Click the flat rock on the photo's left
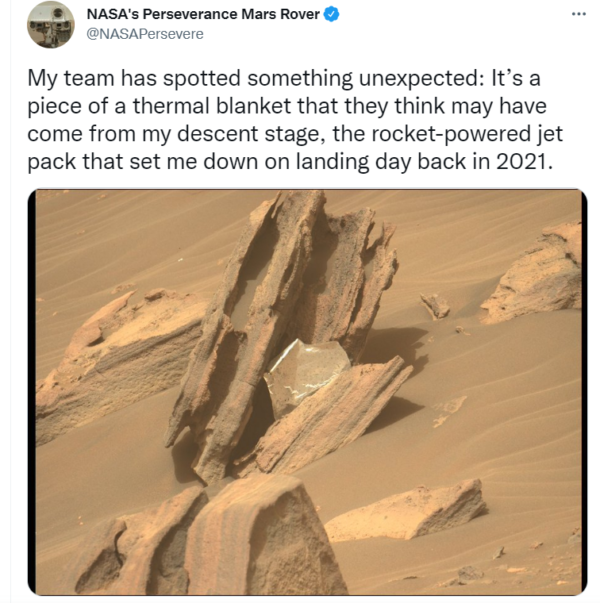 click(x=123, y=358)
